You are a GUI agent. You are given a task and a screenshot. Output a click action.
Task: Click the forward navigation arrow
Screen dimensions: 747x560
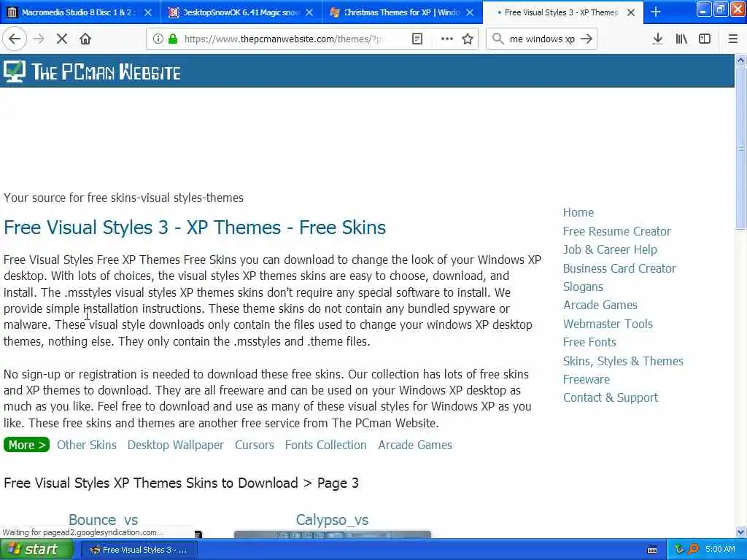(x=39, y=39)
